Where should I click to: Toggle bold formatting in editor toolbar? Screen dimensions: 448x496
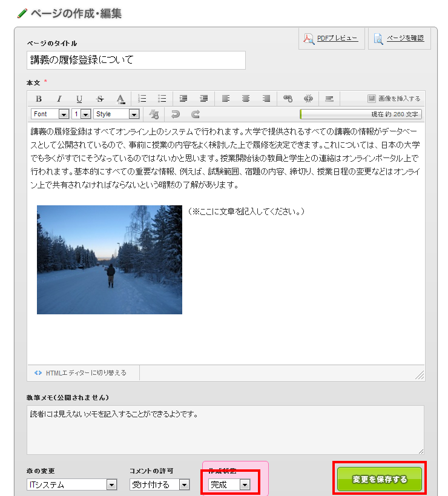(x=39, y=99)
